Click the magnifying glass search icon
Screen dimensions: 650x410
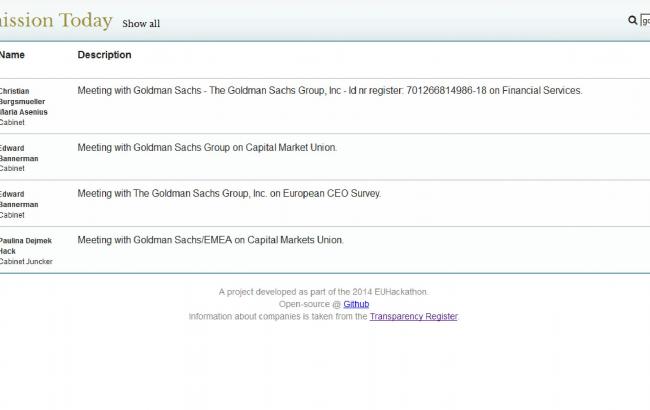click(x=632, y=20)
